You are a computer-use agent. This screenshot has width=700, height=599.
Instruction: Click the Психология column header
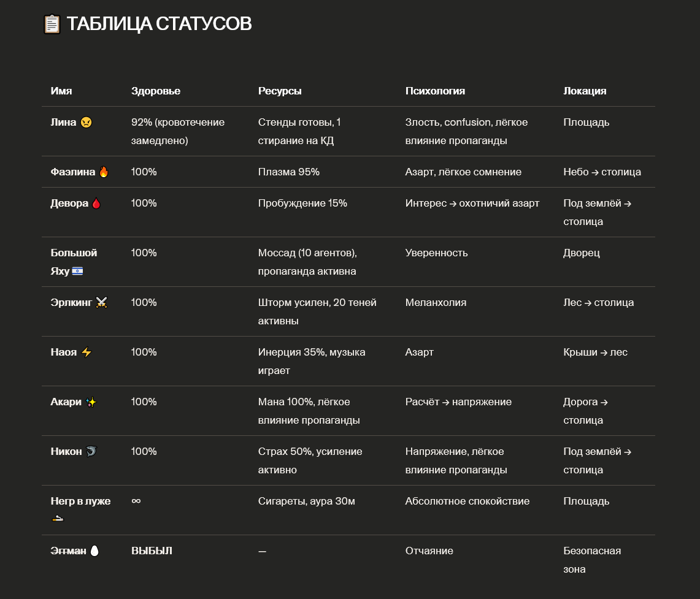[x=435, y=91]
